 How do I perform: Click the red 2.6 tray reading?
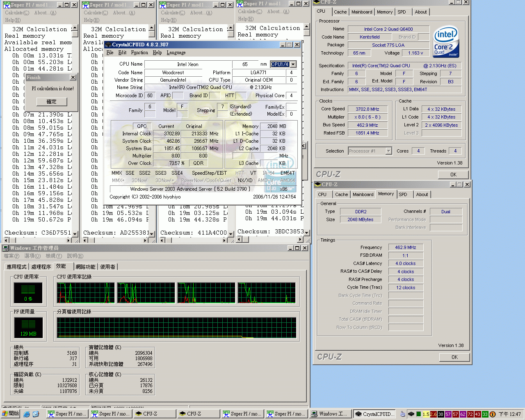click(433, 414)
